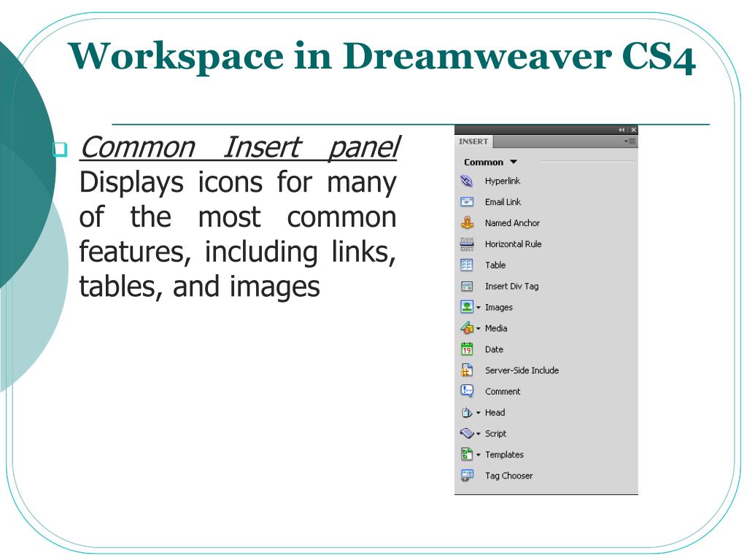Click the Comment label
This screenshot has height=560, width=747.
(503, 392)
